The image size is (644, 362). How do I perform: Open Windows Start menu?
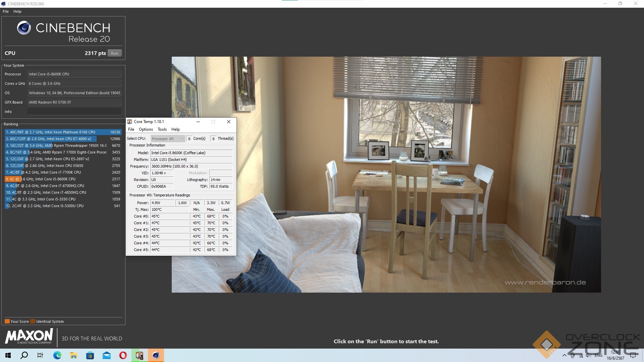tap(8, 355)
